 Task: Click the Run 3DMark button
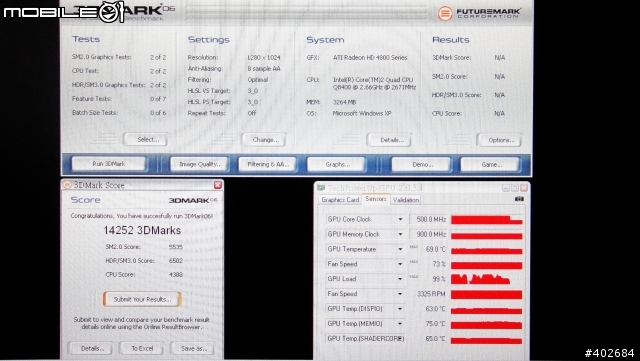point(109,164)
